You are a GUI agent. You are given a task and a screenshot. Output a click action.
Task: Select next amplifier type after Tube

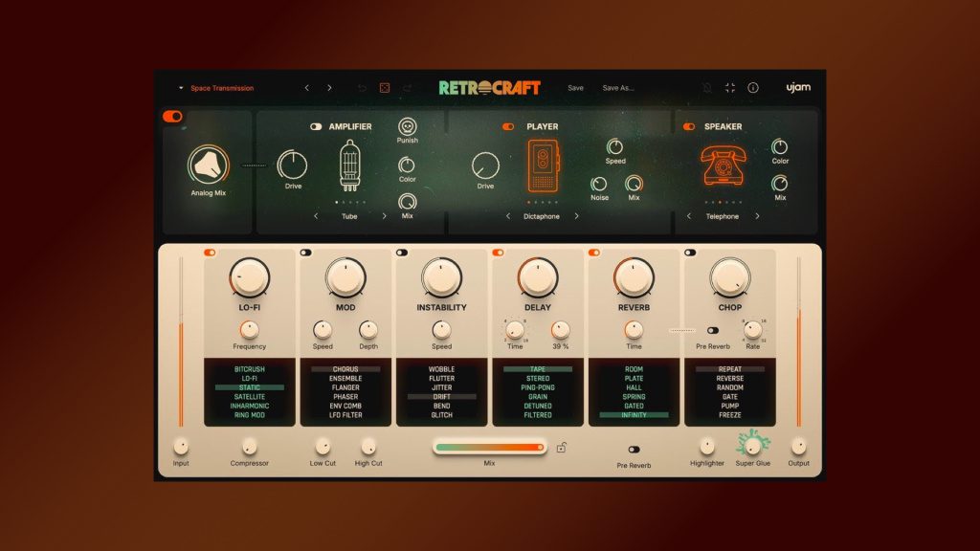(384, 216)
